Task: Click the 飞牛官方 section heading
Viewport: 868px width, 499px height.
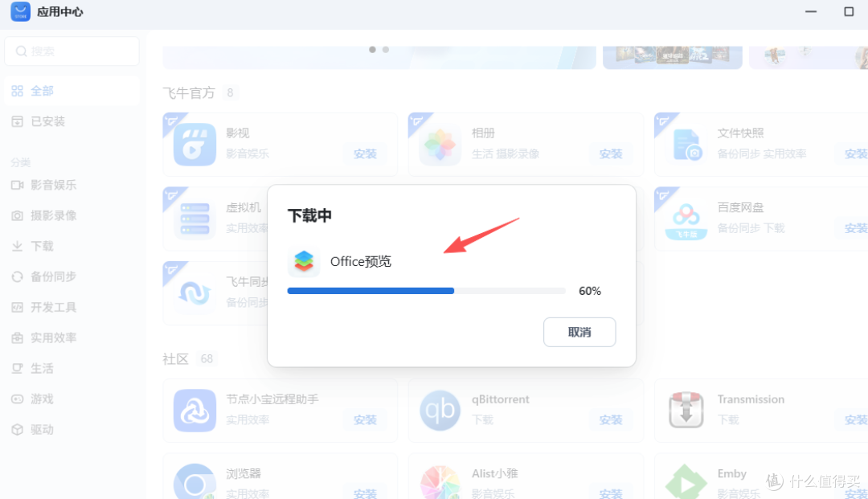Action: [189, 92]
